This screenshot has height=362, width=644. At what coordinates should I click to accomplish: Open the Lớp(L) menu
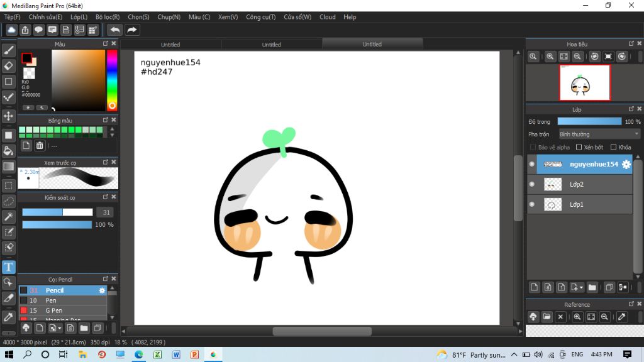[79, 17]
